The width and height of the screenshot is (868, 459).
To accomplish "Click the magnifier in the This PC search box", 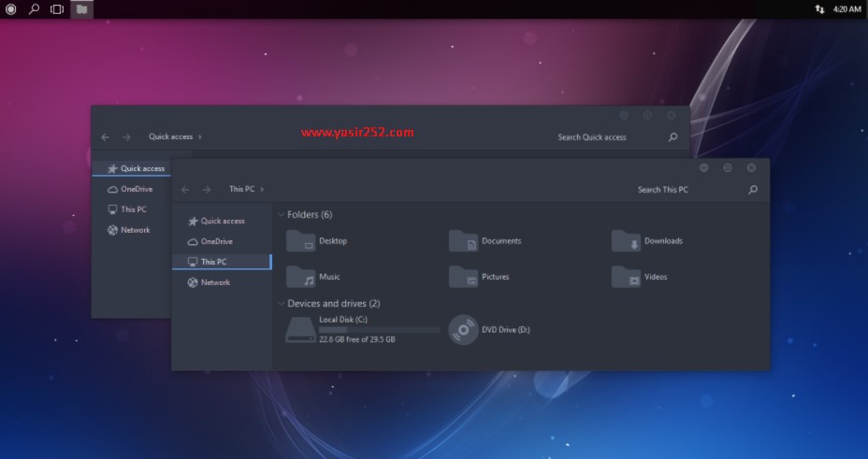I will click(x=753, y=190).
